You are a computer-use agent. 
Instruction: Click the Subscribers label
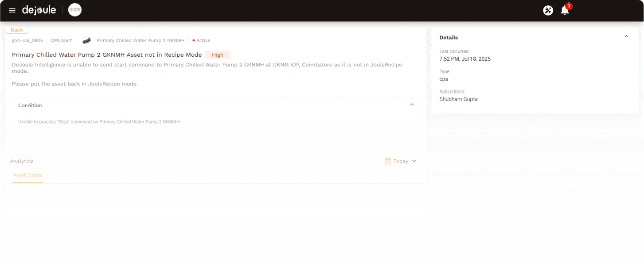(x=452, y=92)
